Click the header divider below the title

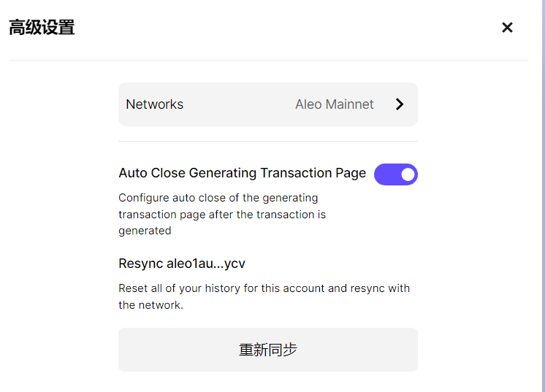point(267,60)
